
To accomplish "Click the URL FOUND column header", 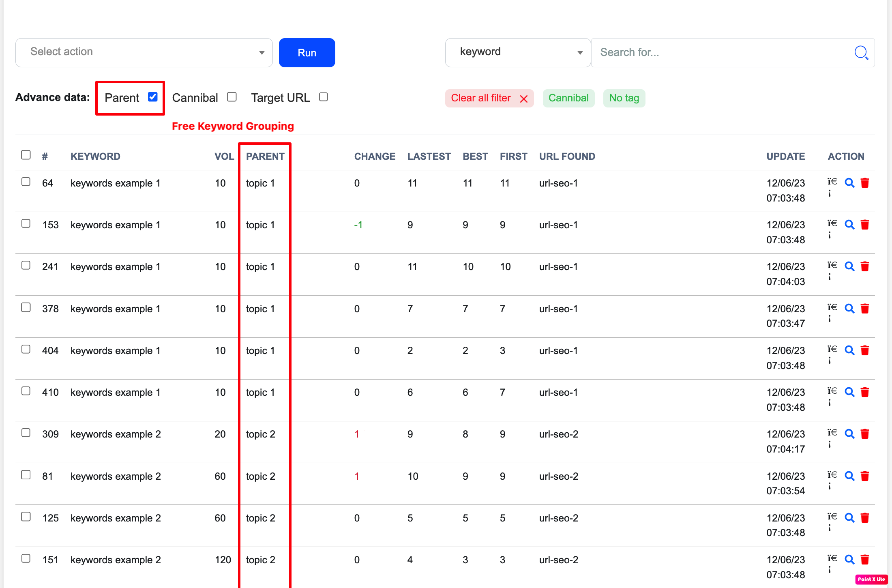I will coord(567,157).
